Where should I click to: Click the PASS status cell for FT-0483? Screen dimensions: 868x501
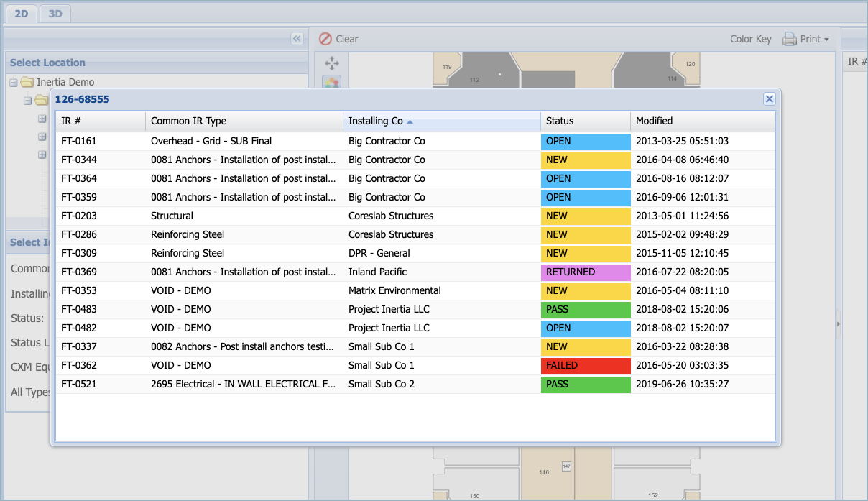[586, 309]
